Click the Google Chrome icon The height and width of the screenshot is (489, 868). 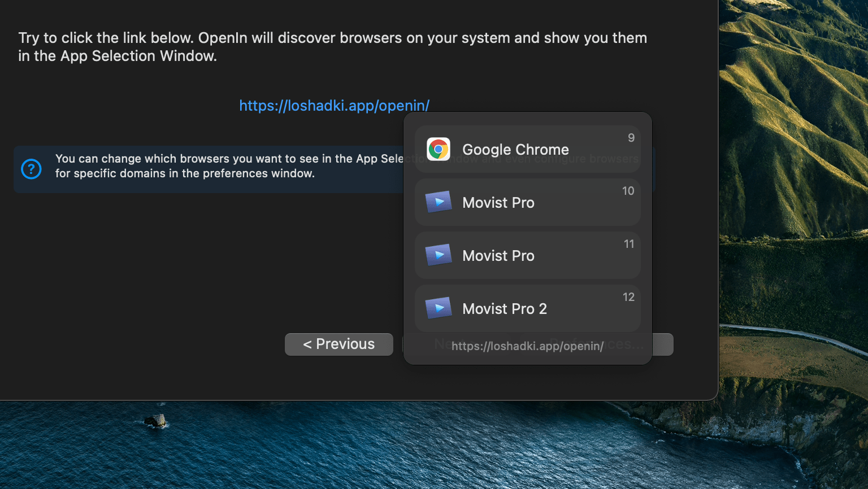pos(439,149)
